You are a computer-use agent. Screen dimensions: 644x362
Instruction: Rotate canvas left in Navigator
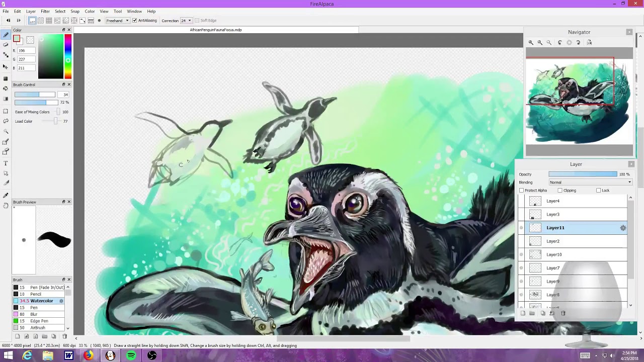tap(559, 43)
